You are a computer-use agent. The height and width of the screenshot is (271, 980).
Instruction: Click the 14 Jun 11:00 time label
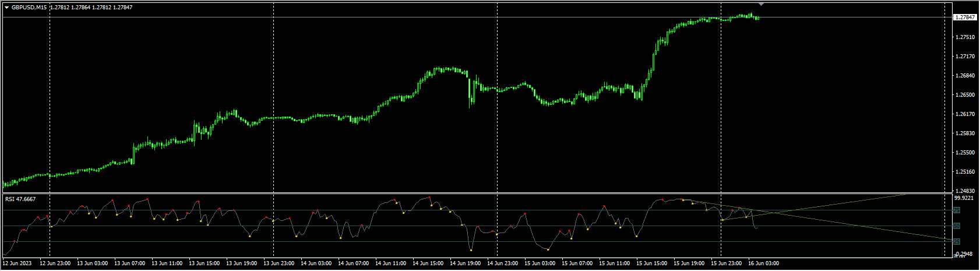[x=391, y=264]
